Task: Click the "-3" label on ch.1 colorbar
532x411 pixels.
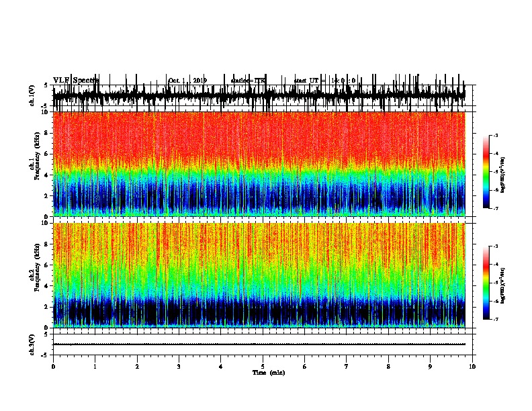Action: (495, 136)
